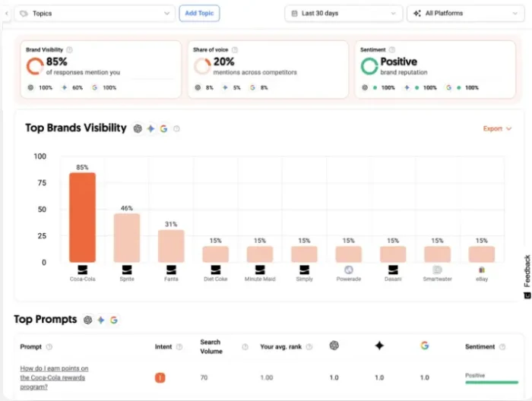Click the Gemini column header icon

point(379,346)
